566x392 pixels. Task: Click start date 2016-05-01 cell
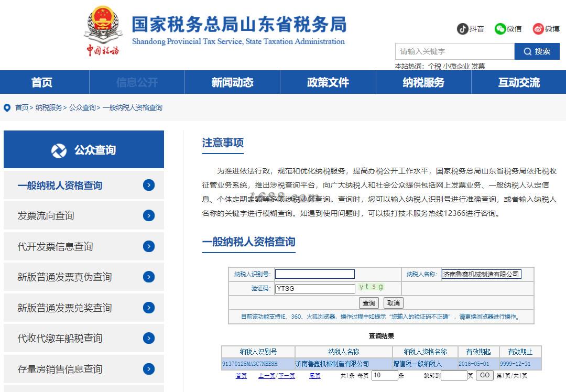(x=478, y=364)
